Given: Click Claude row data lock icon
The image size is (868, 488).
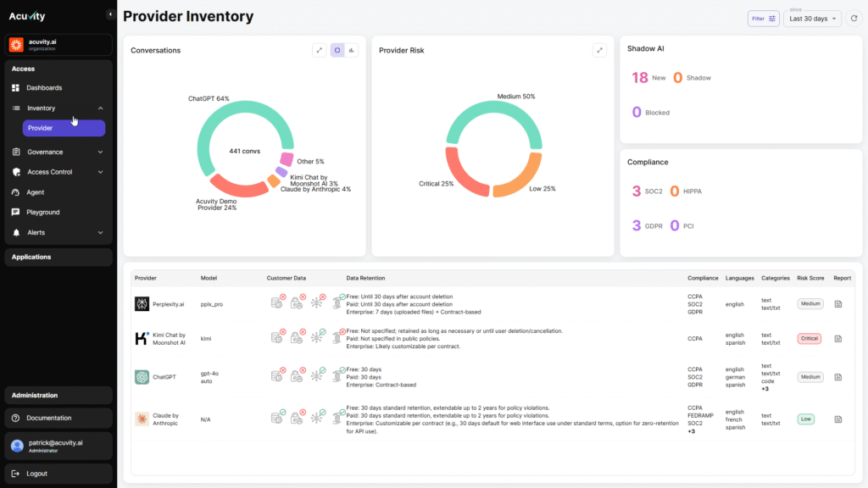Looking at the screenshot, I should (298, 418).
